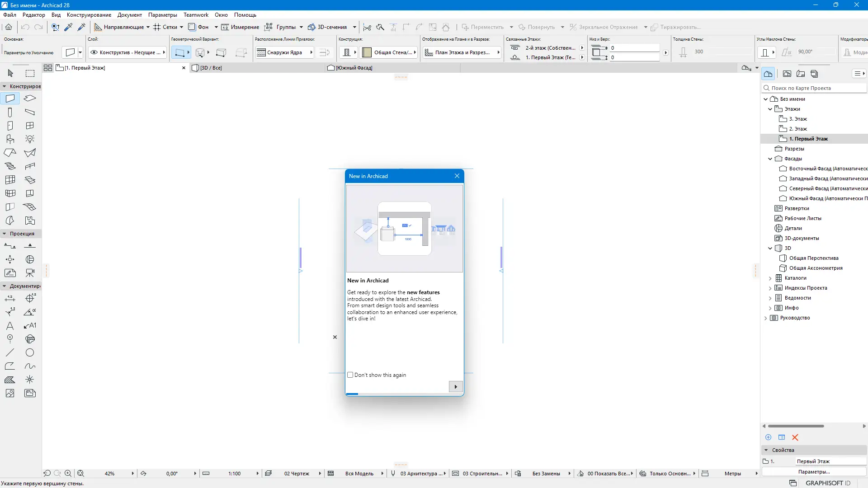The height and width of the screenshot is (488, 868).
Task: Open the Документ menu
Action: click(x=129, y=15)
